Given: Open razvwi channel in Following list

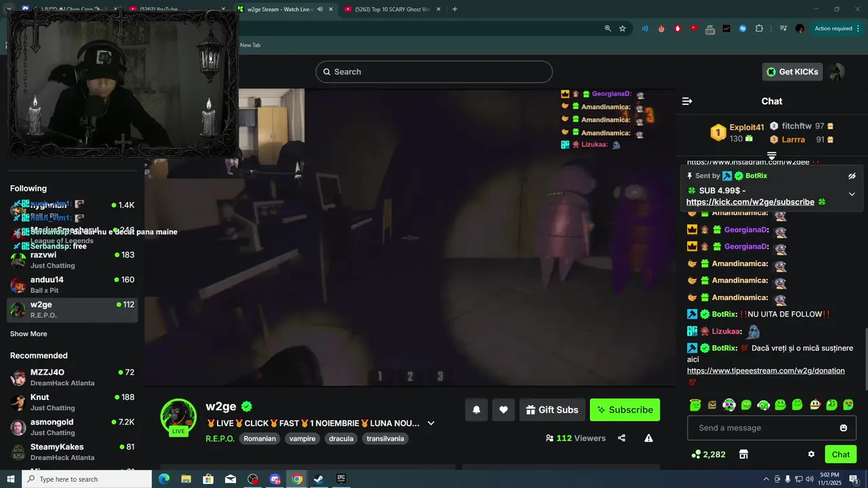Looking at the screenshot, I should (x=73, y=260).
